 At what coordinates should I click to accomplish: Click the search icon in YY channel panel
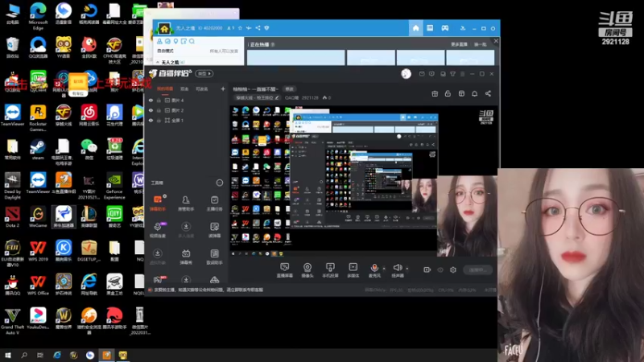(192, 41)
